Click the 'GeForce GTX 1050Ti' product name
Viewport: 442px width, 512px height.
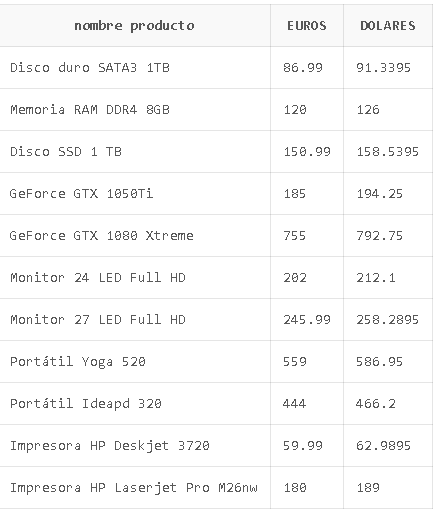(x=81, y=194)
